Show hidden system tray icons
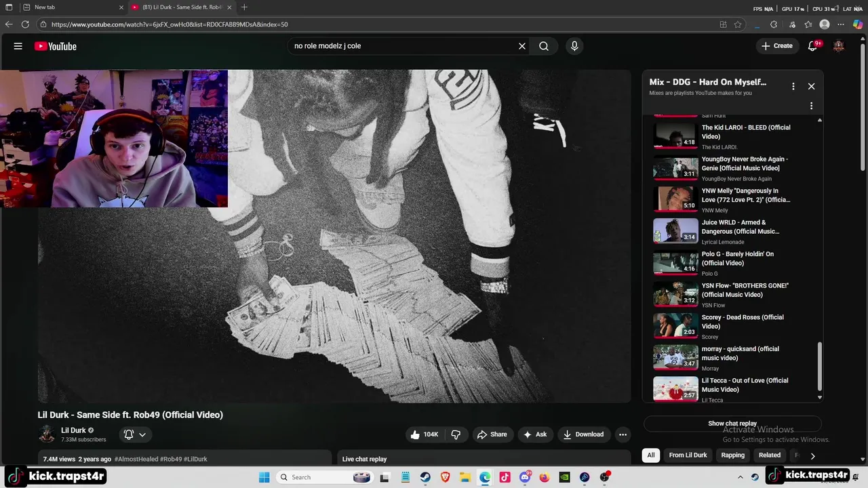The image size is (868, 488). 740,477
